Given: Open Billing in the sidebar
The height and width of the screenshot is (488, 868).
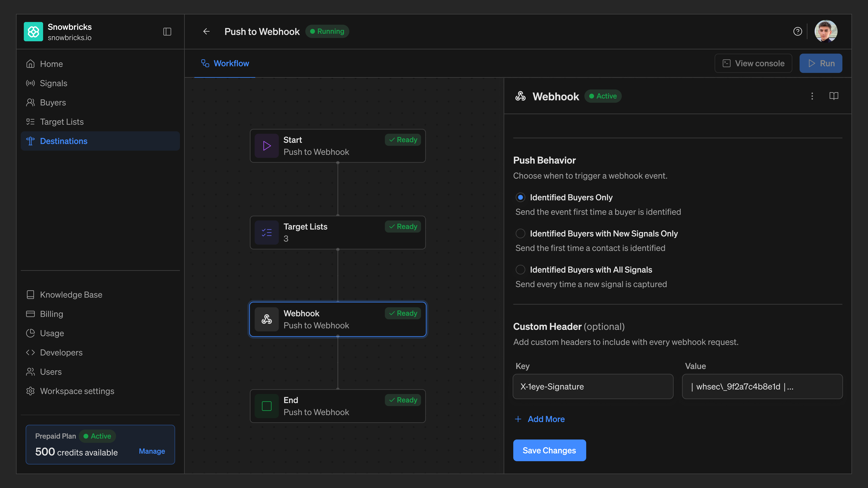Looking at the screenshot, I should coord(100,314).
